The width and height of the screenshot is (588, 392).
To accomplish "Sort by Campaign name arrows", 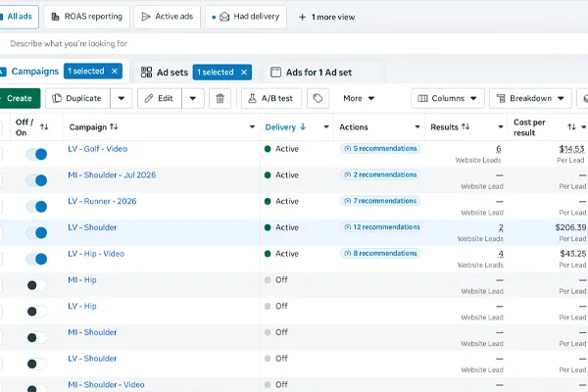I will pyautogui.click(x=114, y=126).
